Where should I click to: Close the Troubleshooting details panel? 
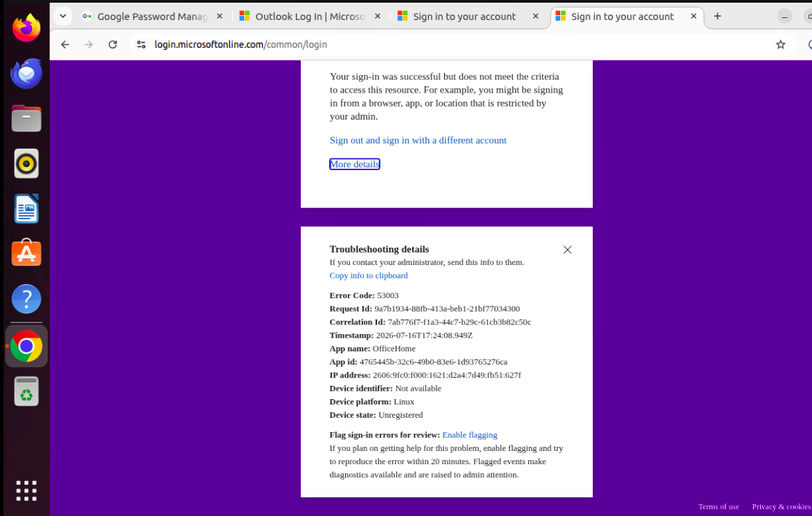(x=568, y=250)
